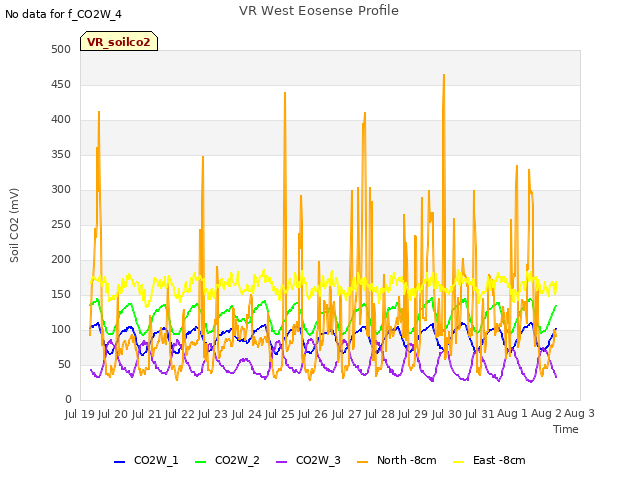Click the yellow East -8cm legend swatch
The image size is (640, 480).
coord(459,462)
